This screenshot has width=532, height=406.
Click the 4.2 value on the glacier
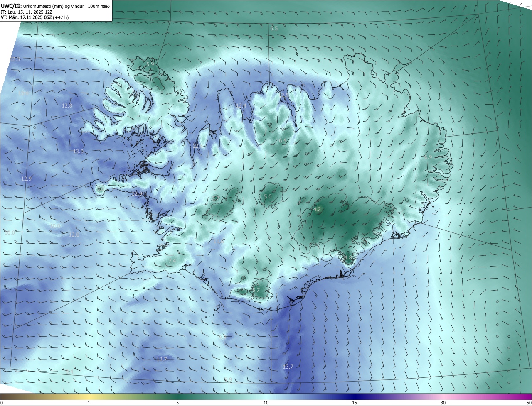(x=317, y=210)
